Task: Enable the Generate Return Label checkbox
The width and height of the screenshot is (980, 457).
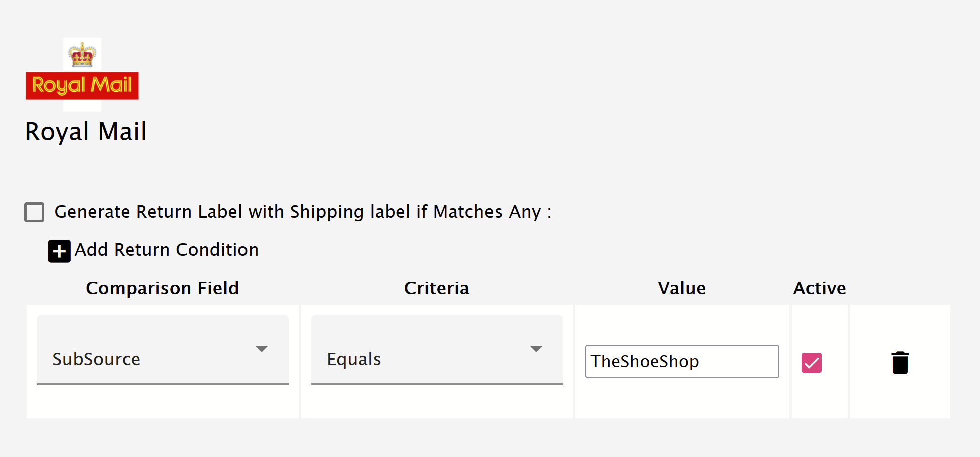Action: tap(34, 212)
